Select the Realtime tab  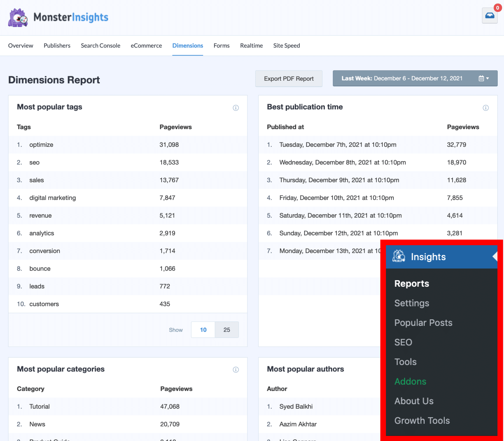251,45
